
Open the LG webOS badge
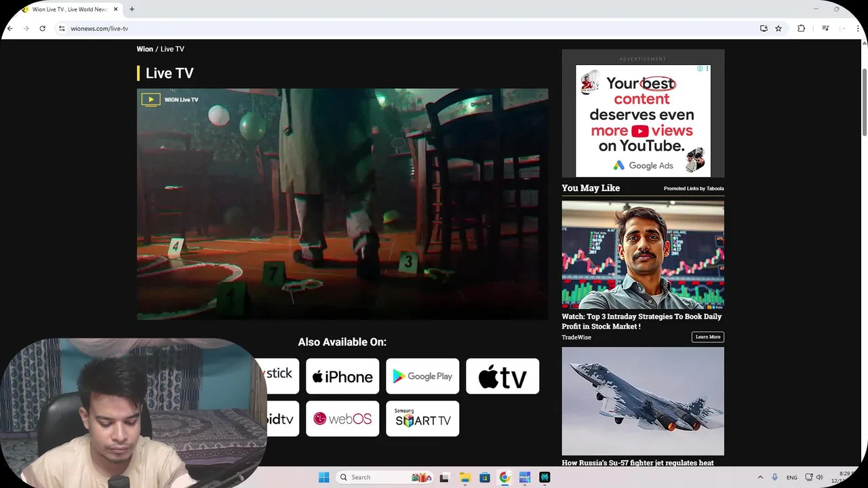(342, 418)
